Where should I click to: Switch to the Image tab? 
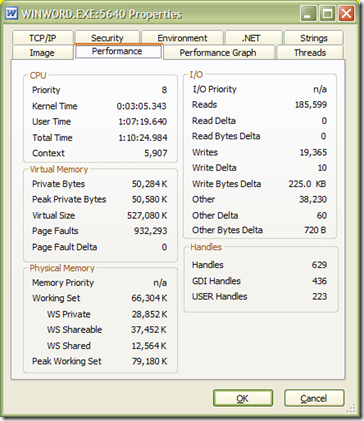point(42,53)
